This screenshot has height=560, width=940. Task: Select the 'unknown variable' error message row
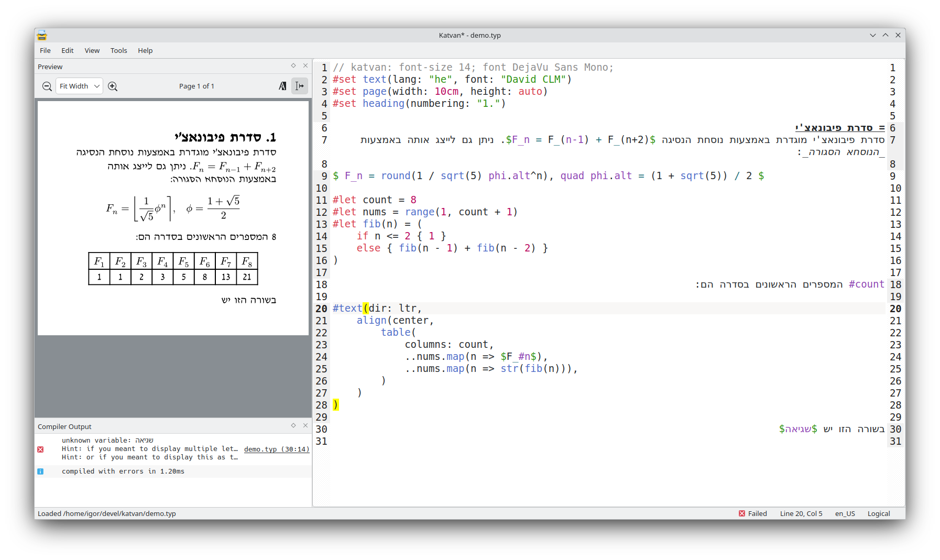point(173,449)
